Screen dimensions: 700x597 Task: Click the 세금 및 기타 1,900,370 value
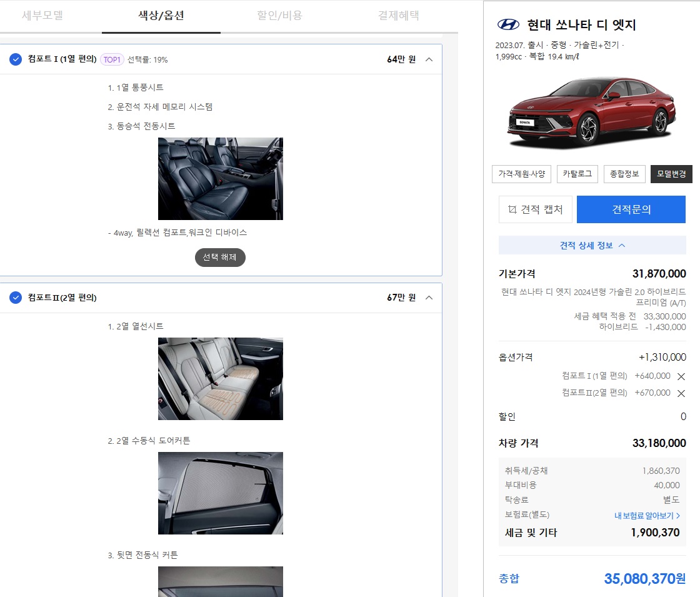(x=656, y=532)
